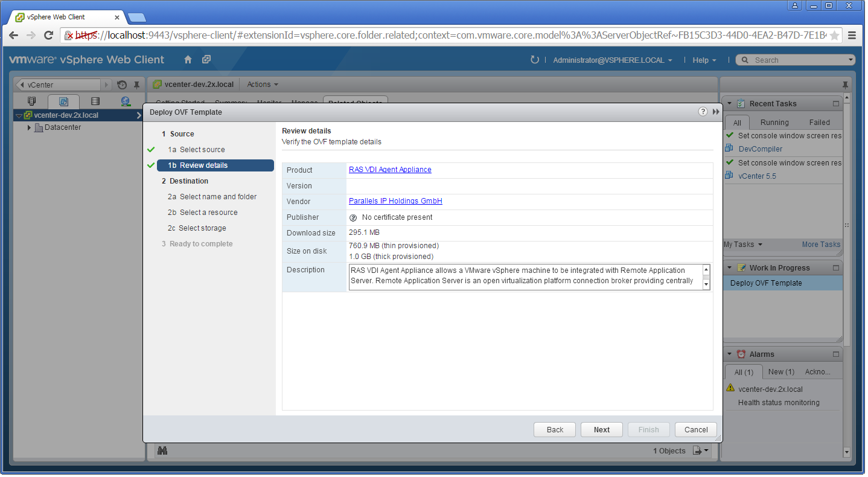The height and width of the screenshot is (477, 868).
Task: Open the Help dropdown menu
Action: (704, 60)
